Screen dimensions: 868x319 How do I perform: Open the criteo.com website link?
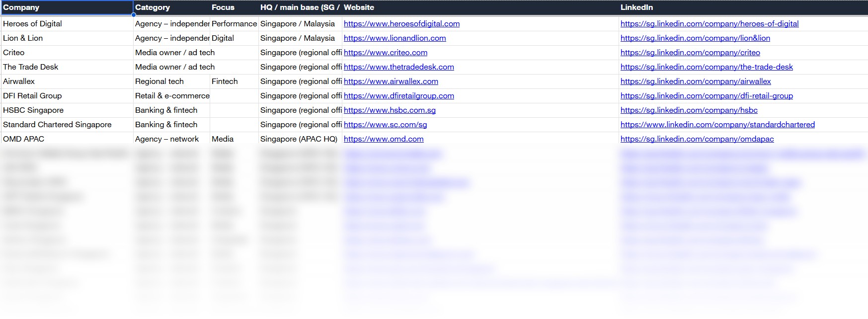click(x=386, y=53)
